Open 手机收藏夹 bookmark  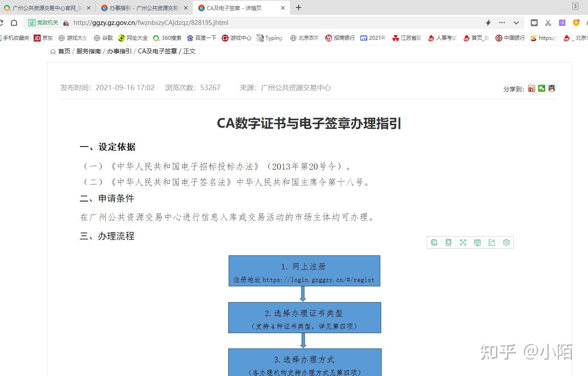click(15, 38)
